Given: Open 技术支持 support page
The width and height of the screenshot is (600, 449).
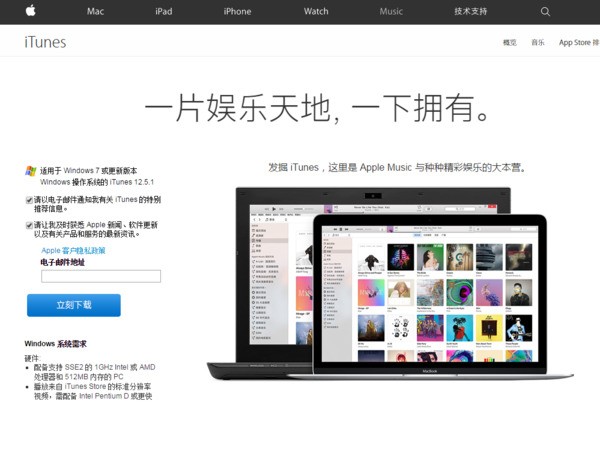Looking at the screenshot, I should click(x=470, y=11).
